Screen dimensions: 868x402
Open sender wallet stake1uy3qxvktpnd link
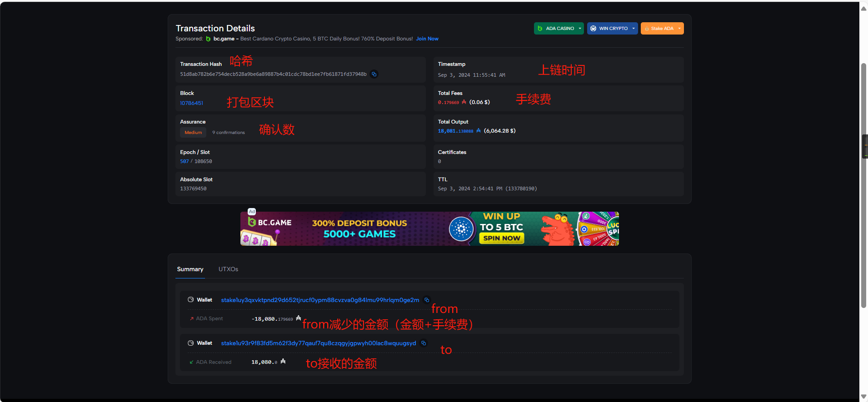pyautogui.click(x=320, y=300)
